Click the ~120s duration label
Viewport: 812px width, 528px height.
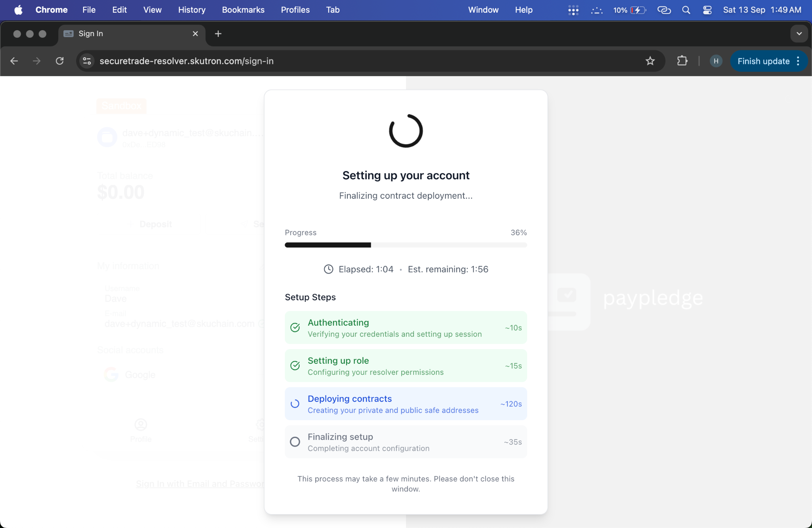coord(511,404)
